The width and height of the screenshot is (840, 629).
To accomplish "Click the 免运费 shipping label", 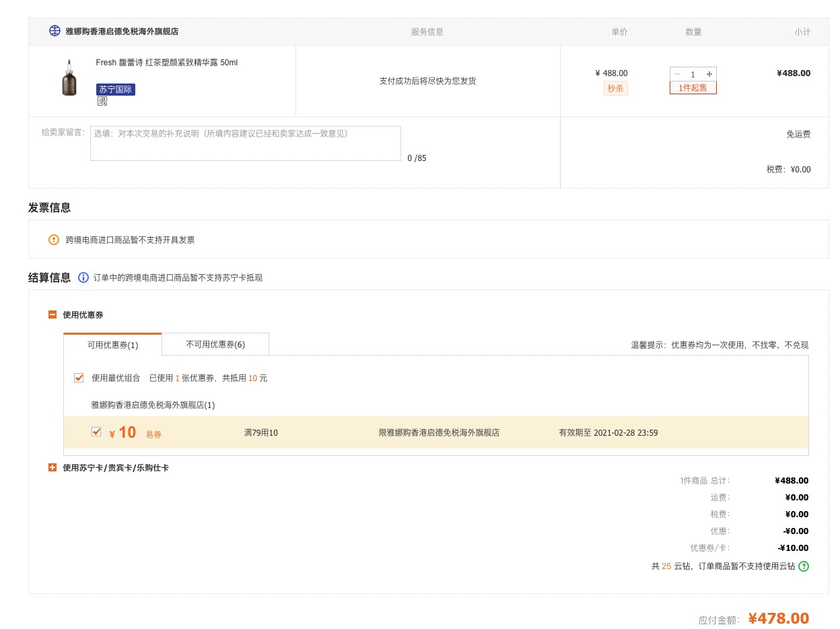I will (798, 135).
